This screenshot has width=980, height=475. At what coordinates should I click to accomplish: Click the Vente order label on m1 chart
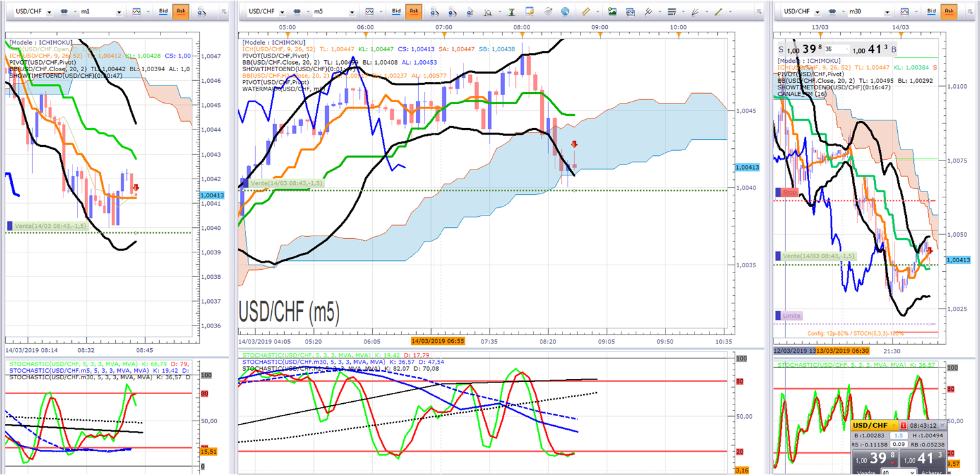[48, 226]
